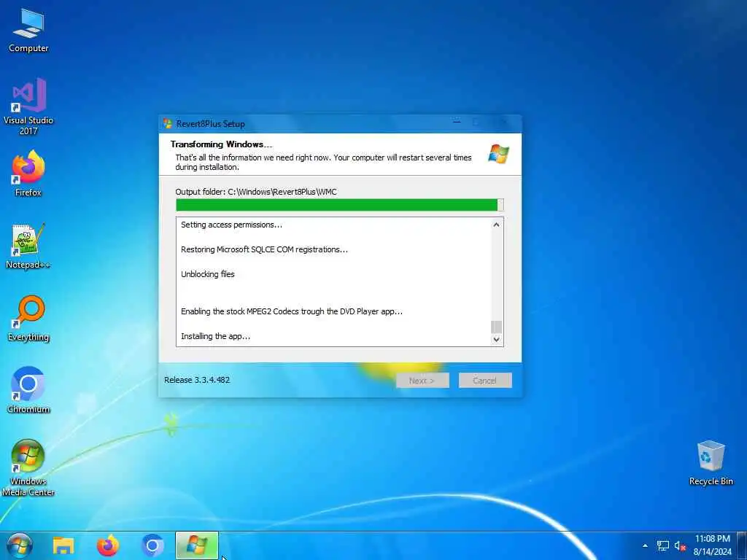Open File Explorer from the taskbar

coord(63,545)
